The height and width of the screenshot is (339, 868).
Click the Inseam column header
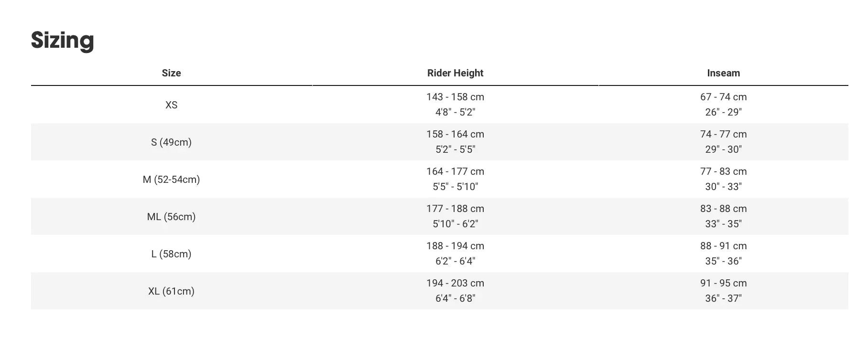723,73
